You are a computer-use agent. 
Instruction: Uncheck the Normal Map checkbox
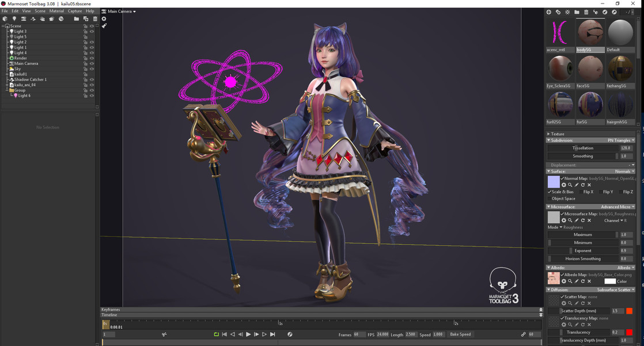point(562,179)
